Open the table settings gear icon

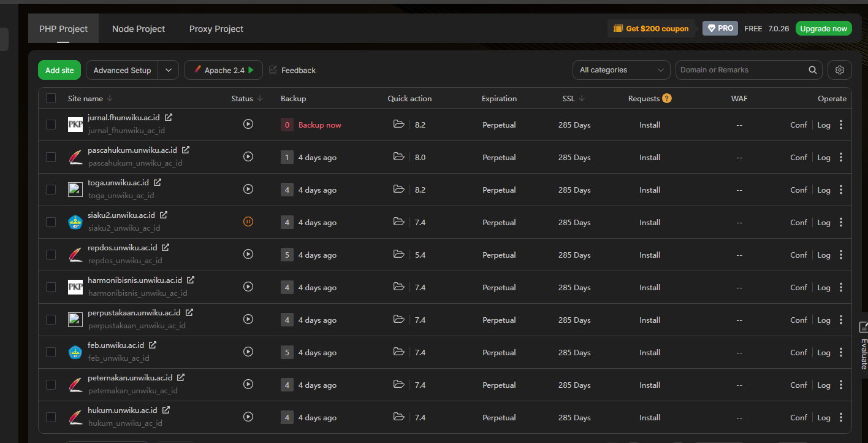(x=839, y=70)
